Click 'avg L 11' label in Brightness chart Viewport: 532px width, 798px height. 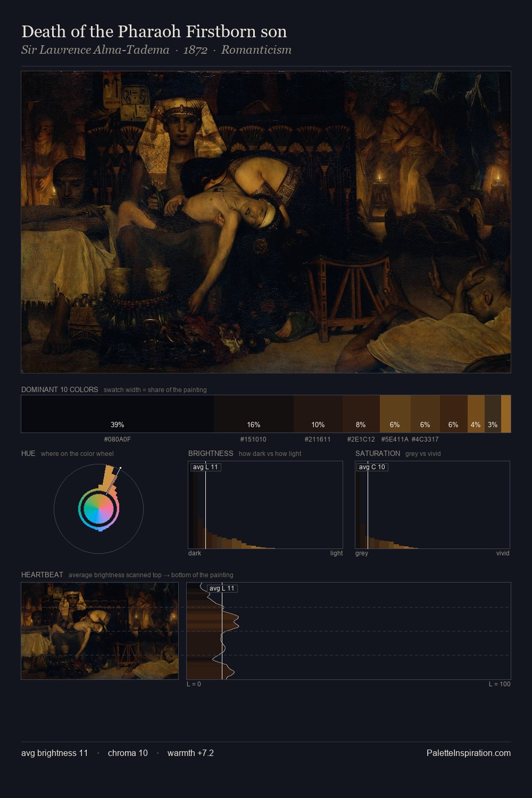205,467
